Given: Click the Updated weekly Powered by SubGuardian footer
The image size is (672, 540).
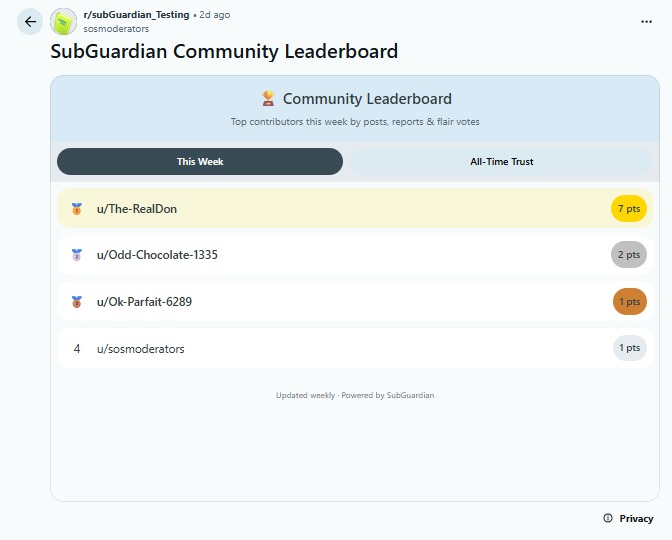Looking at the screenshot, I should (x=355, y=395).
